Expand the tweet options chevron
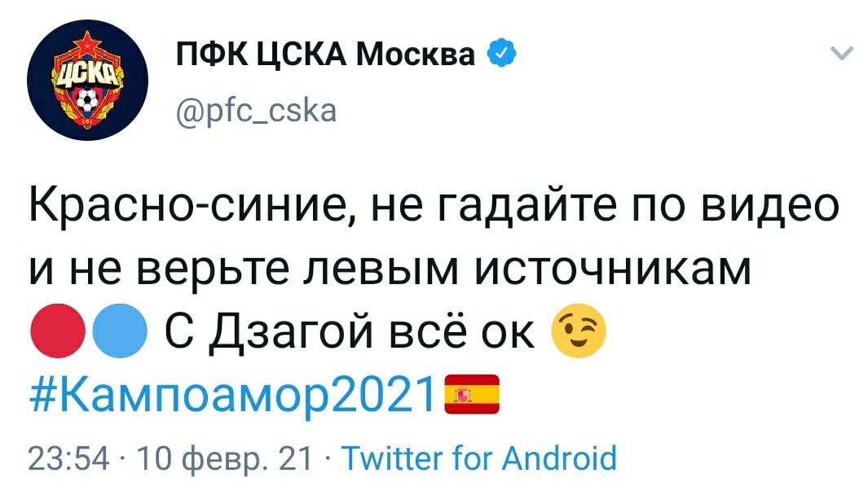Viewport: 868px width, 504px height. click(x=841, y=54)
